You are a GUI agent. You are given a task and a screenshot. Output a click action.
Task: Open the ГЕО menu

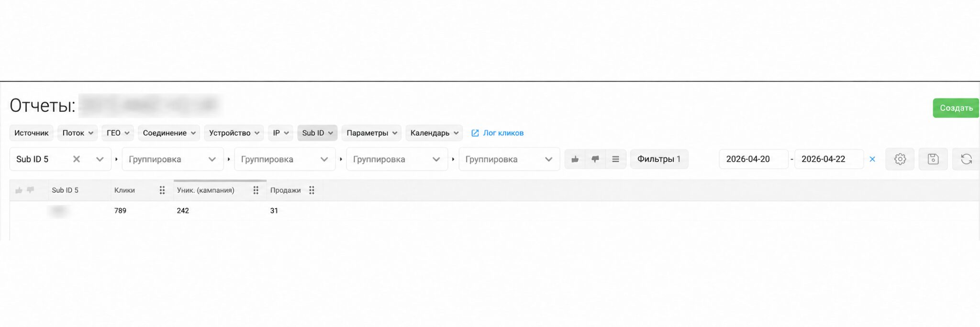point(118,133)
